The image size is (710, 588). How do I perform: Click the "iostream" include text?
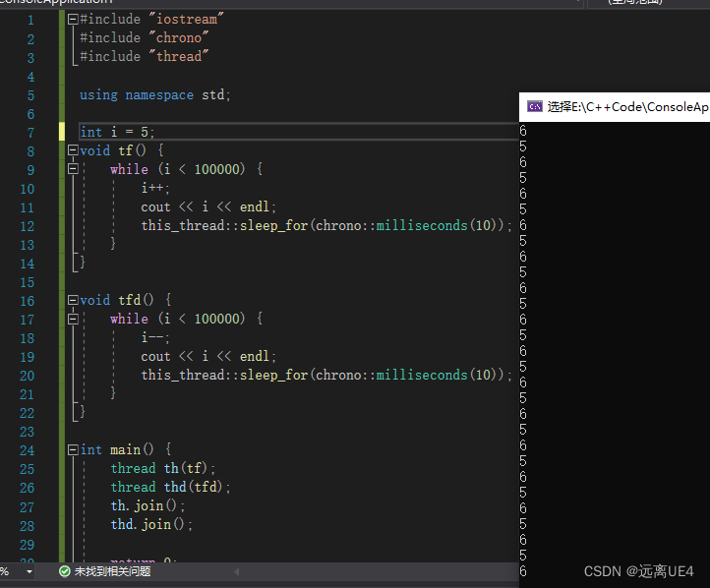point(186,19)
